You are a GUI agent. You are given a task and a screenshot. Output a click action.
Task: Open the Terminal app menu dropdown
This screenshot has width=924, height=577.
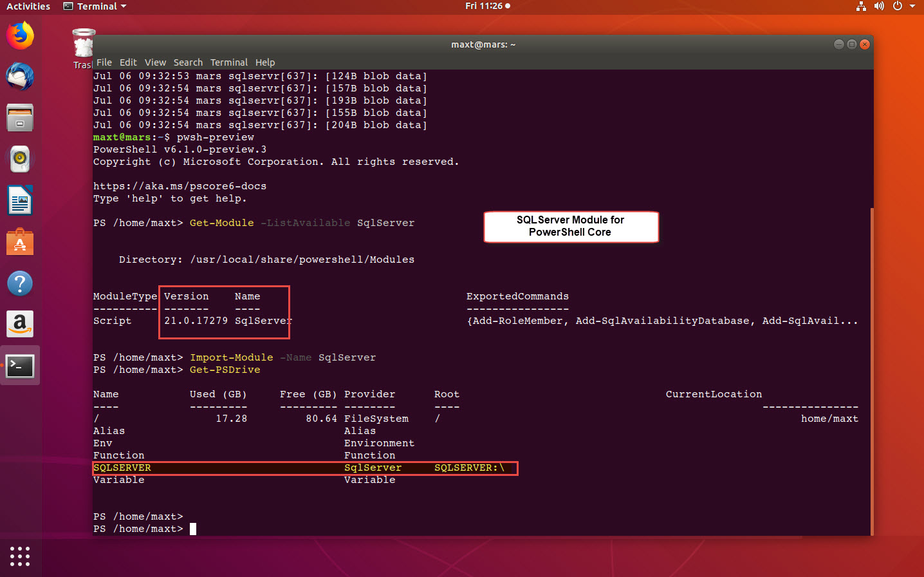click(95, 6)
